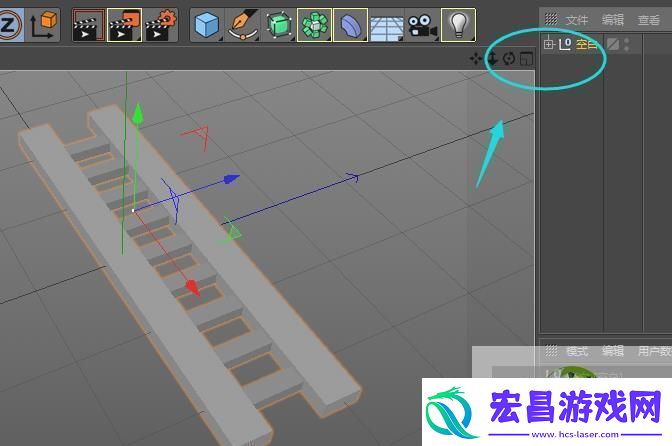672x446 pixels.
Task: Add a camera object
Action: pos(422,26)
